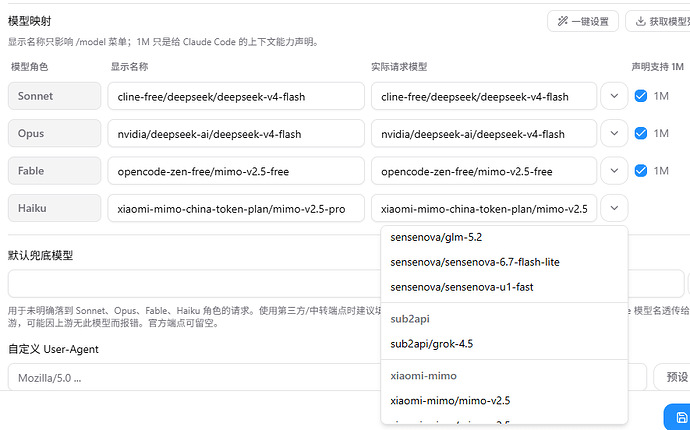
Task: Click the 显示名称 column header
Action: coord(129,67)
